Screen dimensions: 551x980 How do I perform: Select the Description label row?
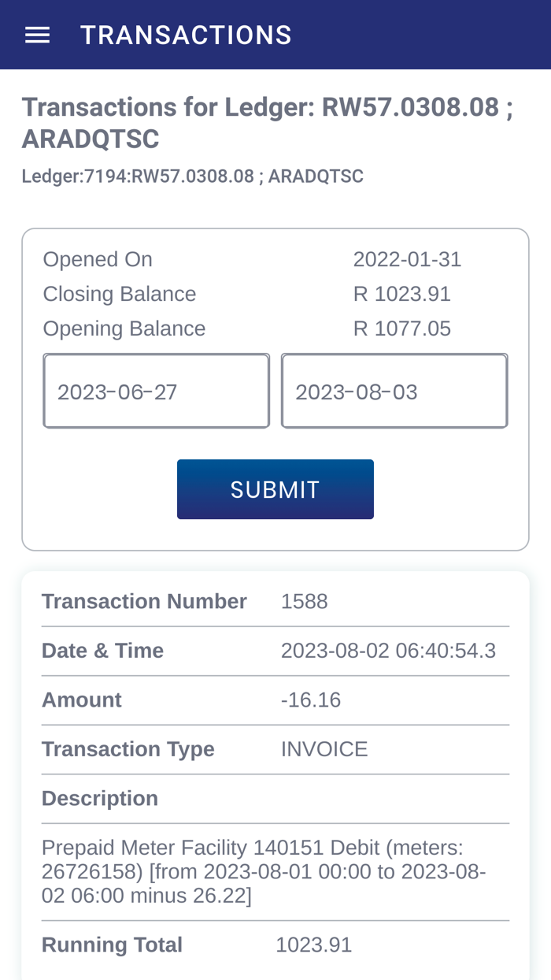click(x=100, y=797)
